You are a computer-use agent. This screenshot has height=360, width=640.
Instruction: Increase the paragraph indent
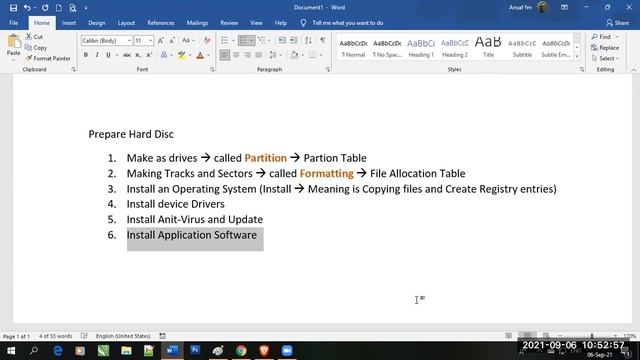click(293, 40)
